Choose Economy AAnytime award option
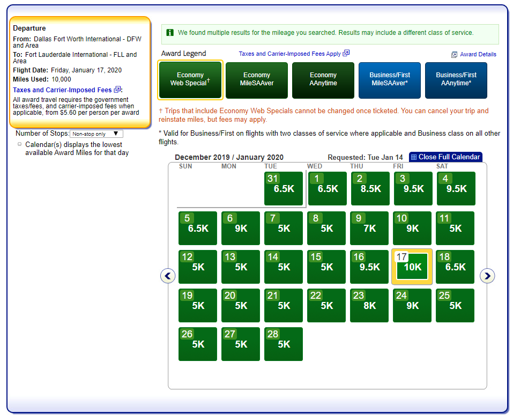Image resolution: width=513 pixels, height=420 pixels. coord(323,80)
